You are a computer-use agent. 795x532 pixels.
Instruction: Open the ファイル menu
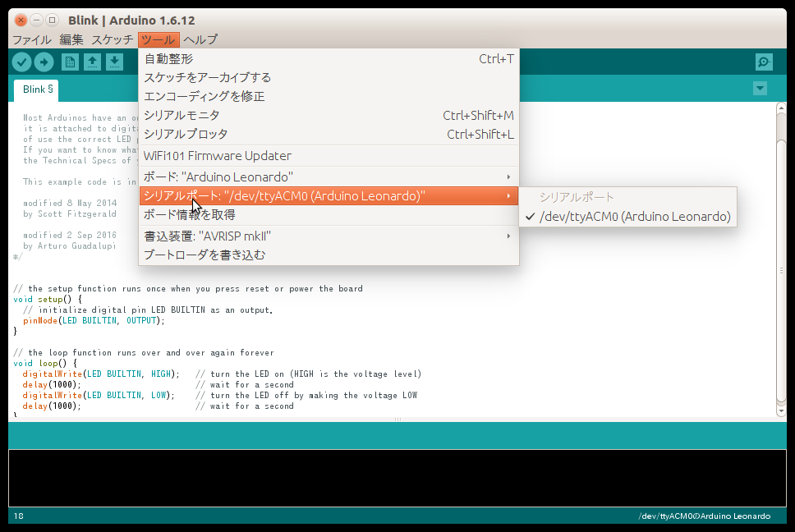tap(31, 39)
